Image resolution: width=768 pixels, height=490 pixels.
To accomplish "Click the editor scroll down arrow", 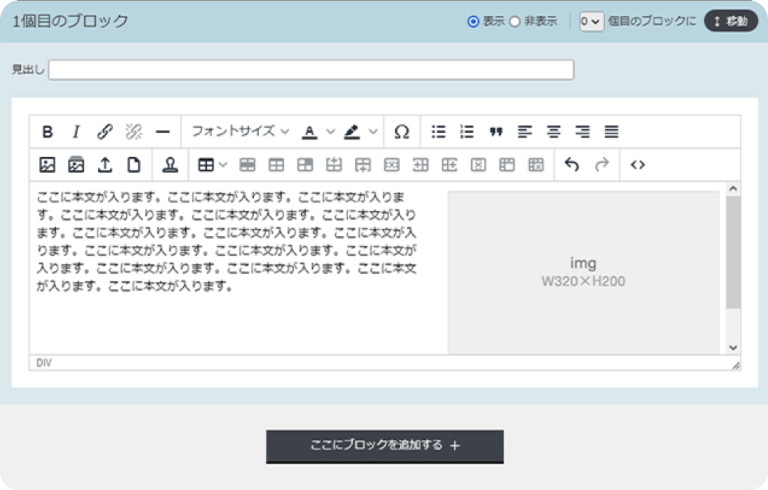I will 733,347.
